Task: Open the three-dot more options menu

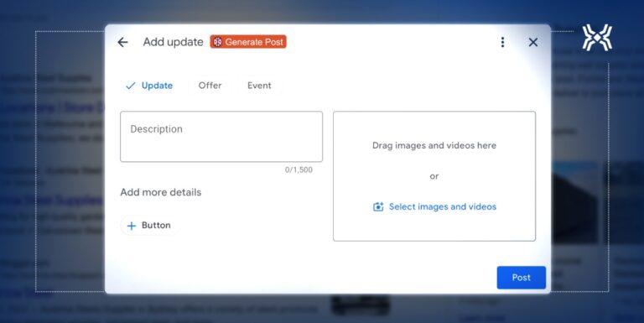Action: [502, 42]
